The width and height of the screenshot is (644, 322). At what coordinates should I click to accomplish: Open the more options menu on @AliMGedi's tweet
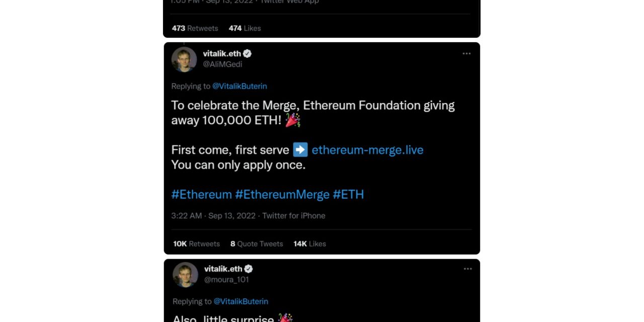click(466, 53)
